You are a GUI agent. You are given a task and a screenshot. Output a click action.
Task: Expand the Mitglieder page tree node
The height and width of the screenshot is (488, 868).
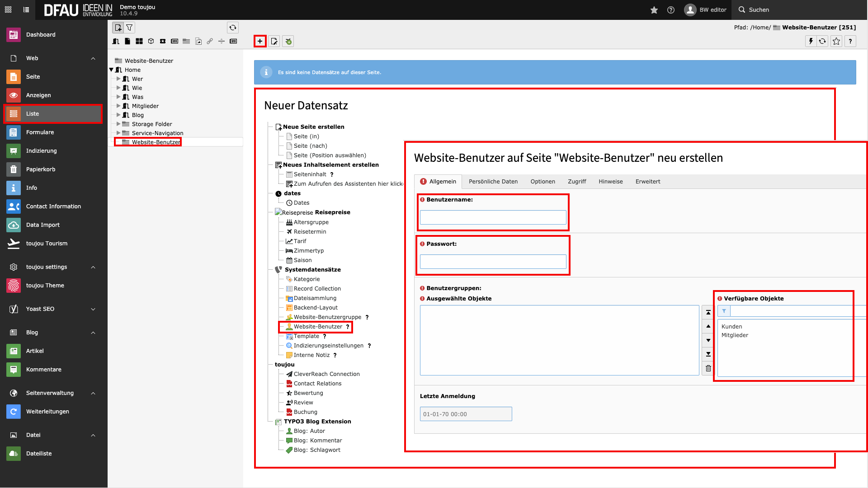(x=118, y=106)
